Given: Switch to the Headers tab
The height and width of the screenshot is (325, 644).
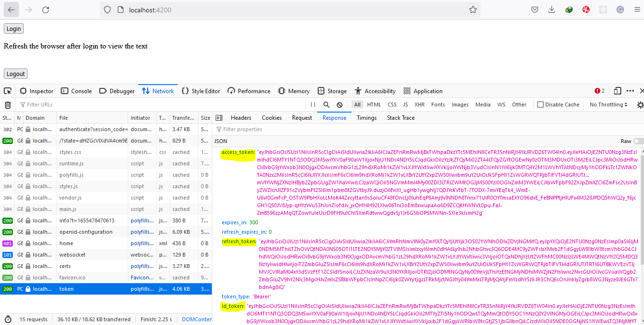Looking at the screenshot, I should tap(241, 117).
